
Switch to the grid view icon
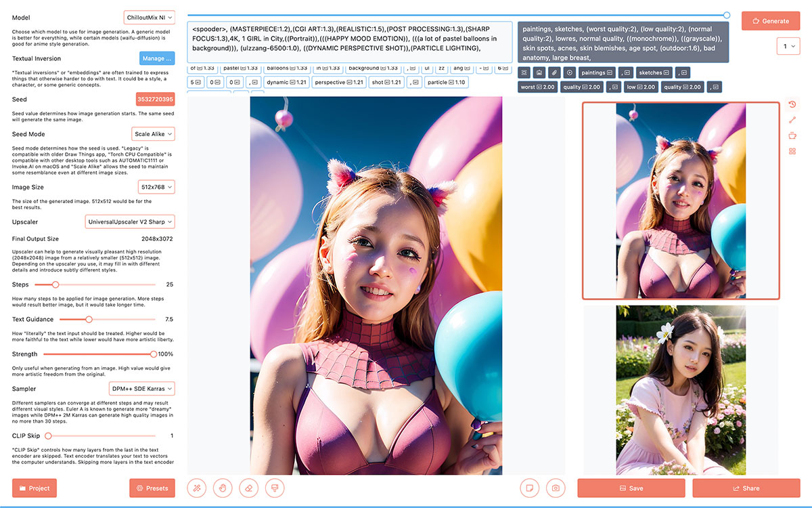click(792, 151)
